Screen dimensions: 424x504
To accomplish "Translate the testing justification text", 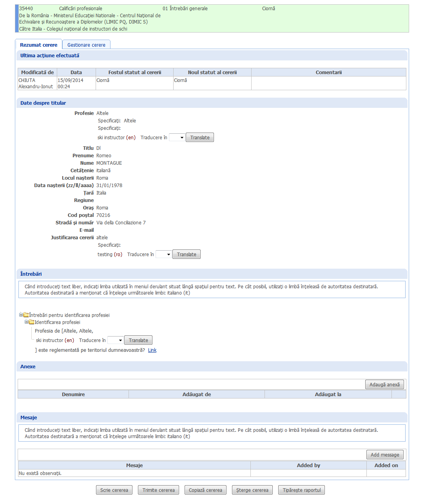I will pos(187,255).
